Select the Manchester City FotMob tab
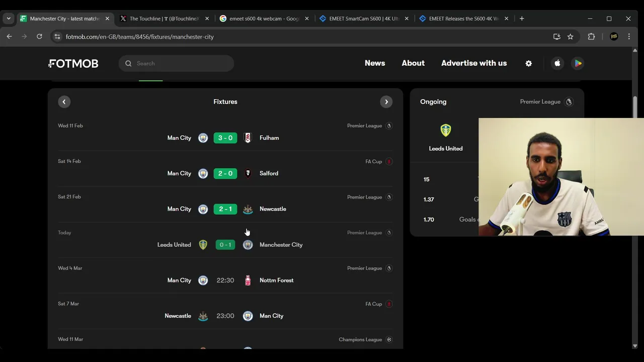Screen dimensions: 644x362 point(64,19)
